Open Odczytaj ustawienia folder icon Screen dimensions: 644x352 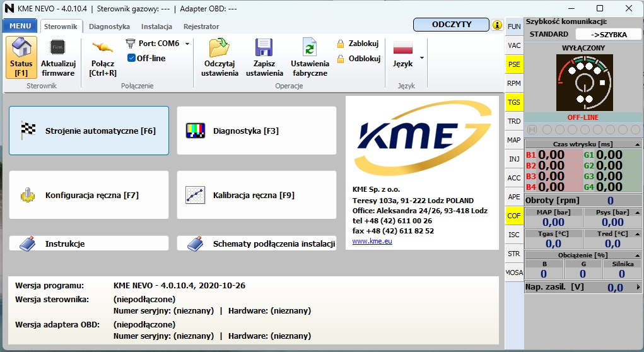point(220,48)
